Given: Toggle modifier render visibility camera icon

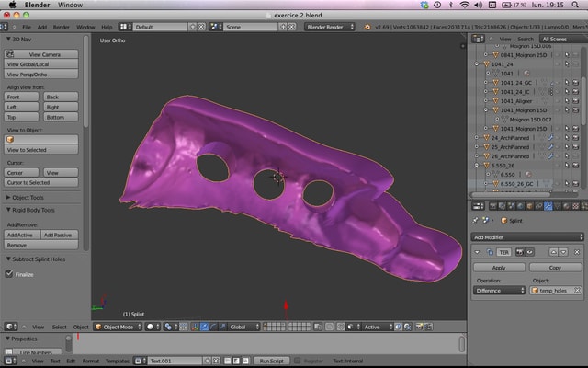Looking at the screenshot, I should [518, 252].
